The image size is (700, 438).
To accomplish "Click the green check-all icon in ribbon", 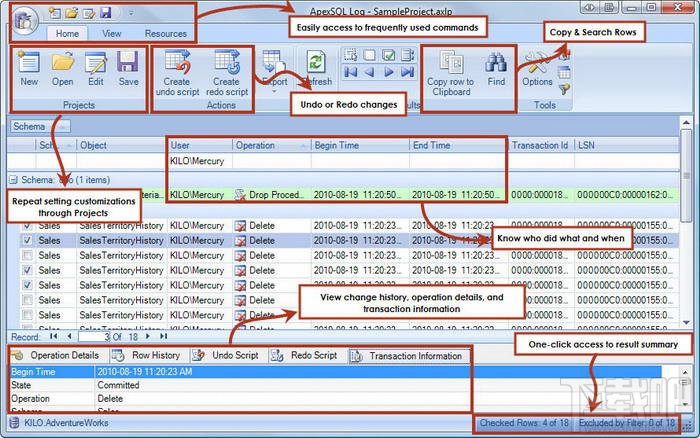I will (388, 55).
